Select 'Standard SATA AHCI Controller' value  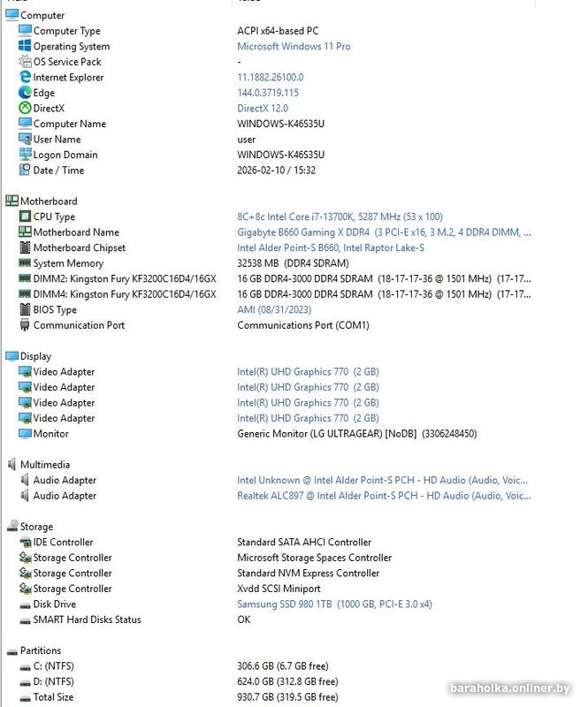point(304,542)
